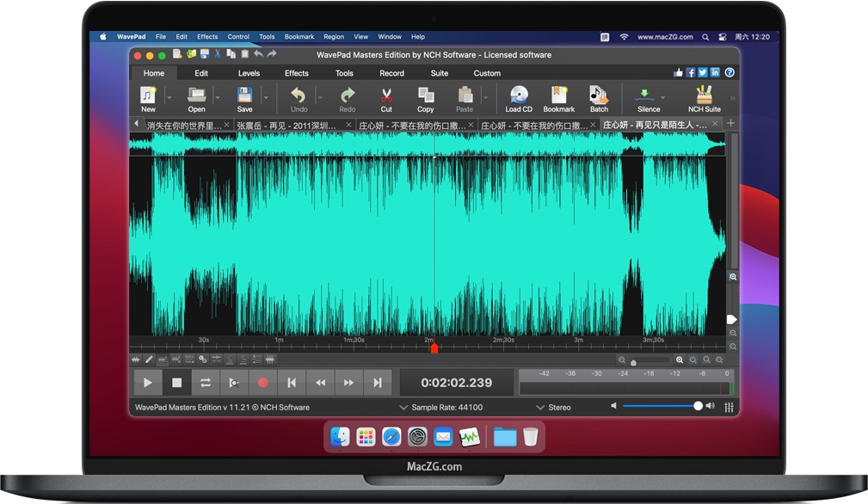
Task: Toggle loop playback mode
Action: click(206, 382)
